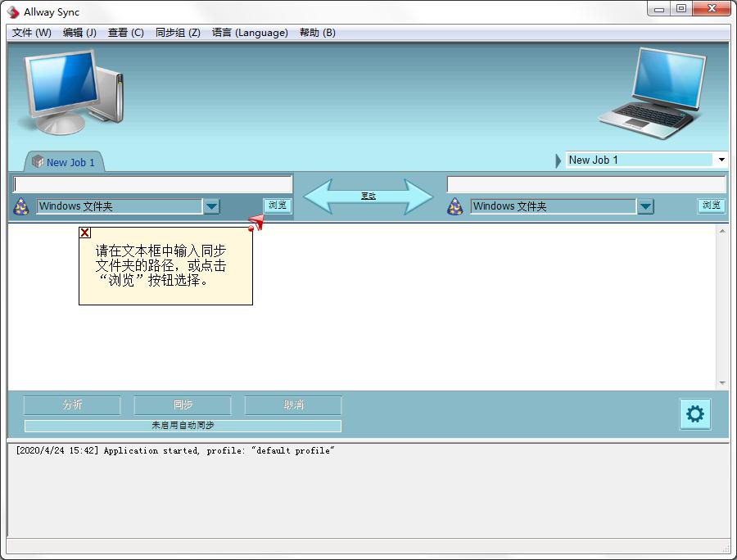Image resolution: width=737 pixels, height=560 pixels.
Task: Click the desktop computer image
Action: (x=70, y=92)
